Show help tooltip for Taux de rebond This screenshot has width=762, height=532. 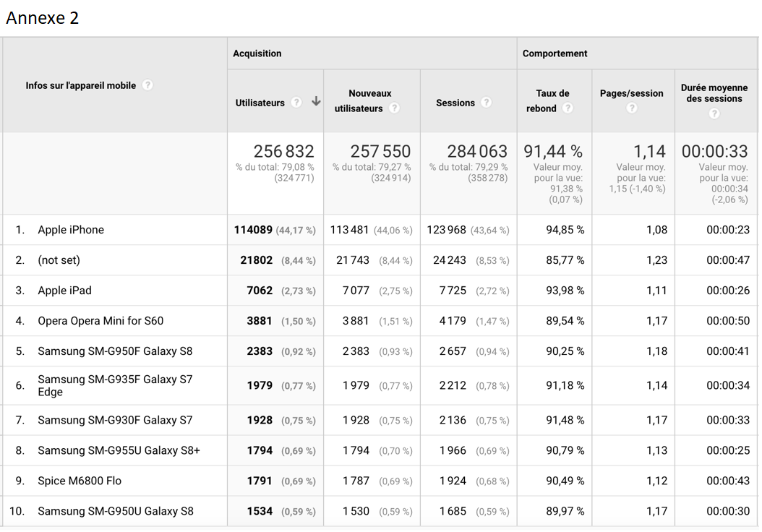click(x=568, y=108)
